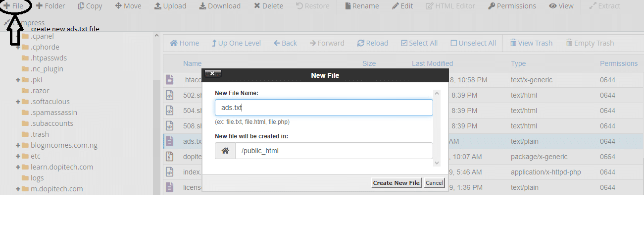Expand the .pki folder

[x=18, y=80]
